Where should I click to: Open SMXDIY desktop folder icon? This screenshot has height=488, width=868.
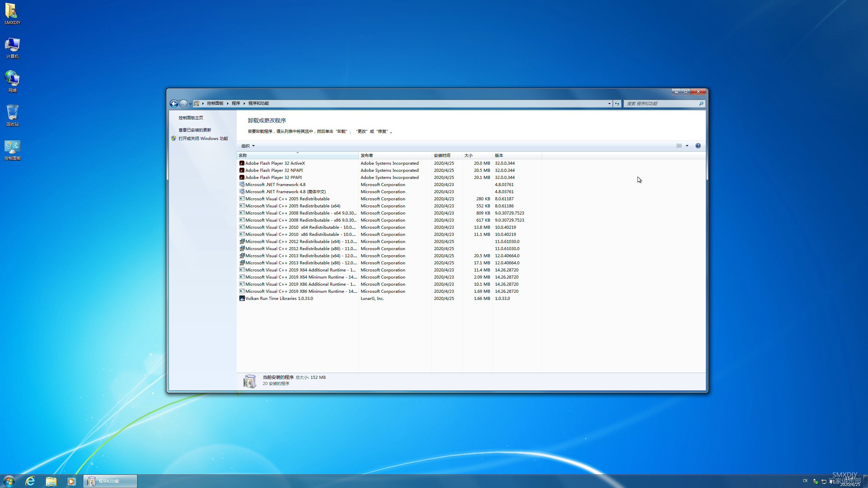[12, 14]
